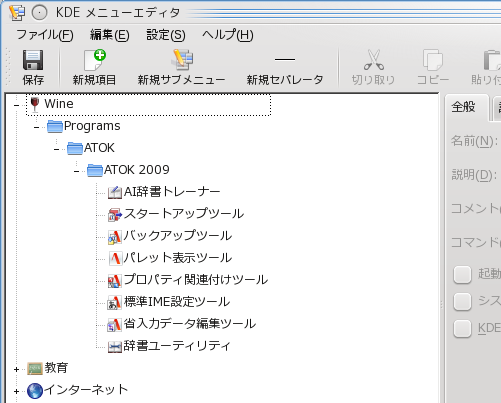Click the New Submenu toolbar icon

pyautogui.click(x=182, y=60)
